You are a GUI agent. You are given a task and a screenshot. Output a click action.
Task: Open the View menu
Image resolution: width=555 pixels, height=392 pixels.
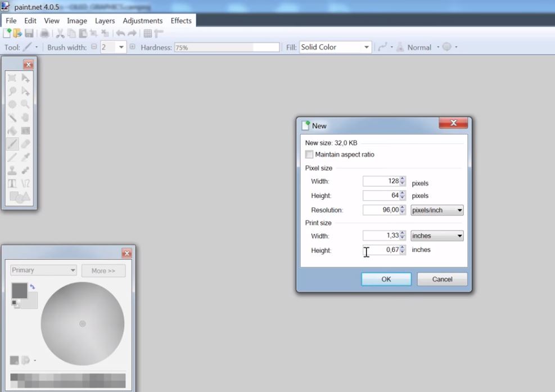(x=52, y=21)
